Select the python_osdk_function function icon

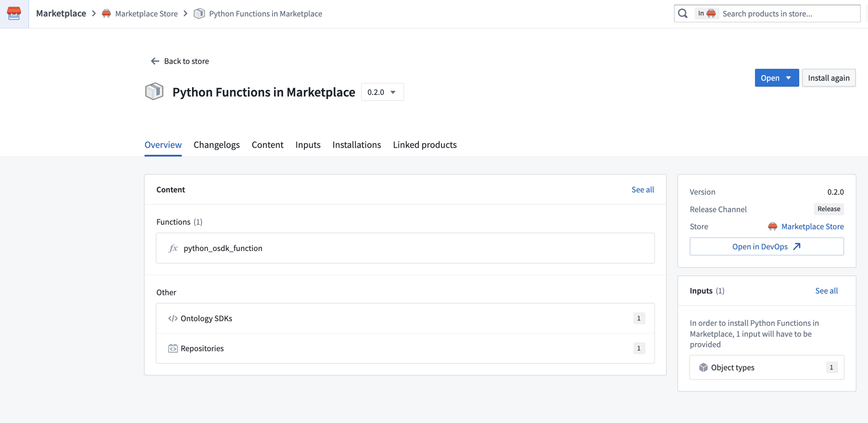173,248
